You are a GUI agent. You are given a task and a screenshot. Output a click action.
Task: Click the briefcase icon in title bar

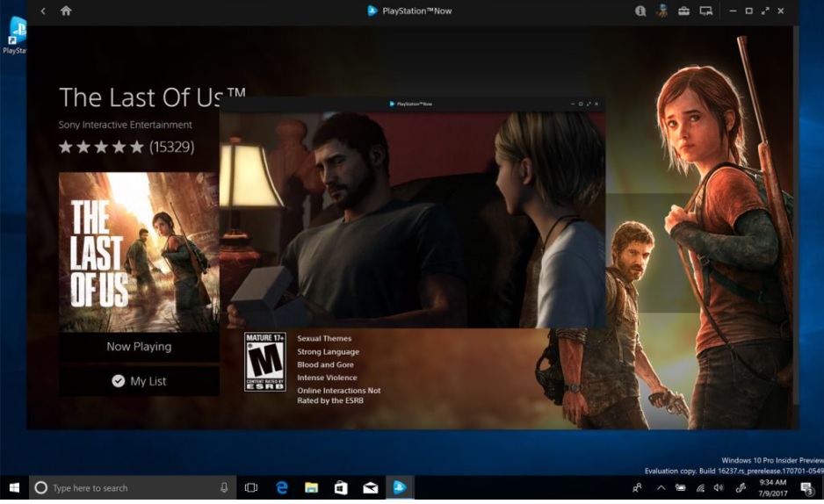683,11
